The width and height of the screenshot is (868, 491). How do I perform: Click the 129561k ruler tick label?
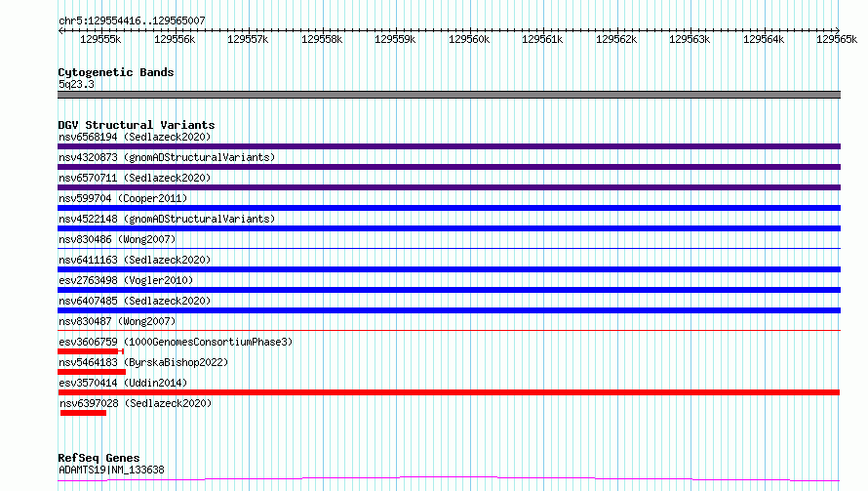[x=542, y=39]
